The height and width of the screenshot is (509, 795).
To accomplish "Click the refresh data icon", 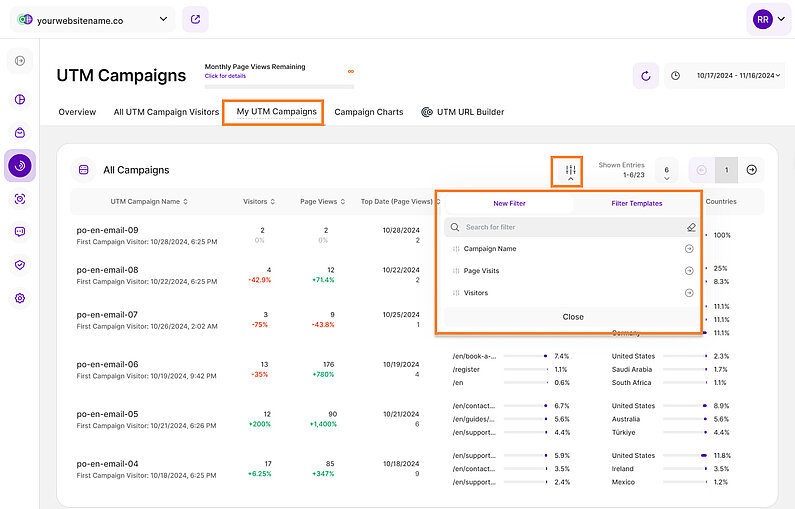I will click(x=645, y=75).
